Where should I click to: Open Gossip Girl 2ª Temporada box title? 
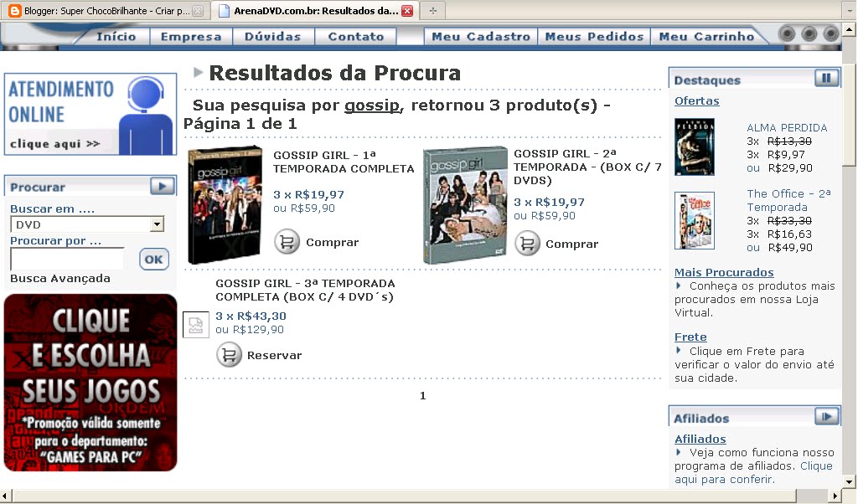(x=587, y=167)
